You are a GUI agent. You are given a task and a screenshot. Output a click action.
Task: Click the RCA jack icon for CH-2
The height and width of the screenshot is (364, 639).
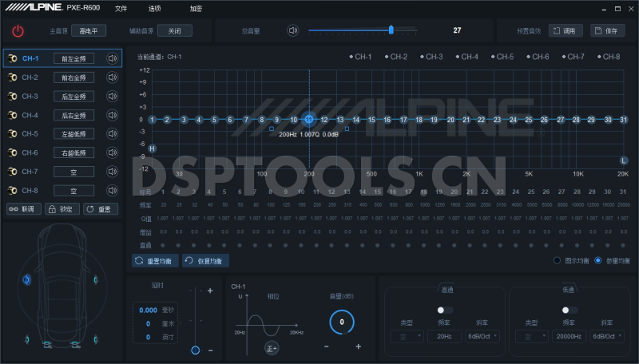tap(12, 77)
